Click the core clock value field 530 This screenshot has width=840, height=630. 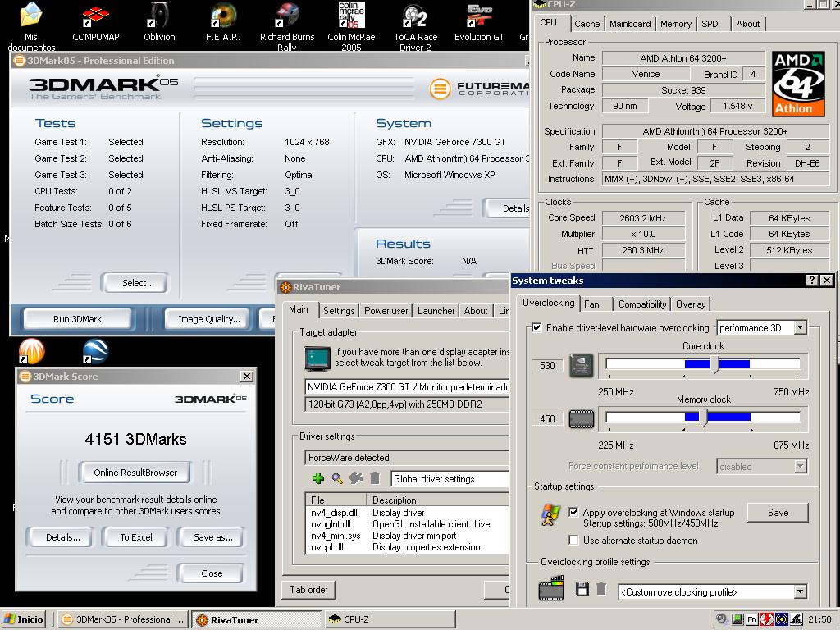point(547,365)
